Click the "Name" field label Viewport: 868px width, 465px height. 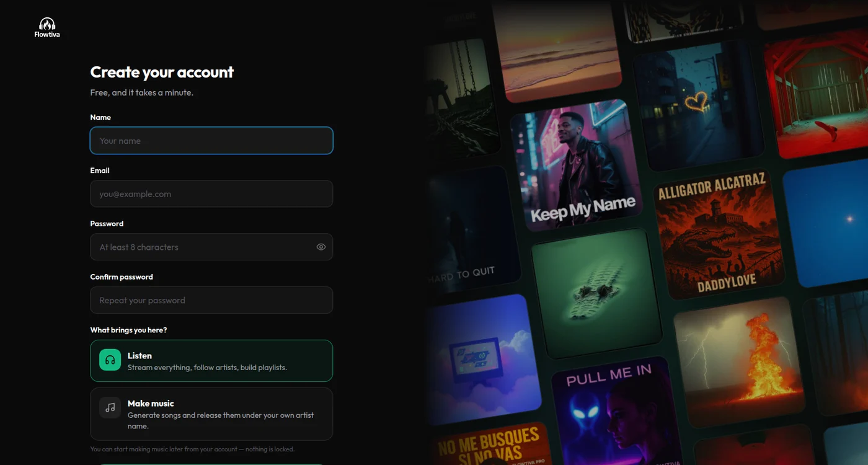pyautogui.click(x=100, y=117)
